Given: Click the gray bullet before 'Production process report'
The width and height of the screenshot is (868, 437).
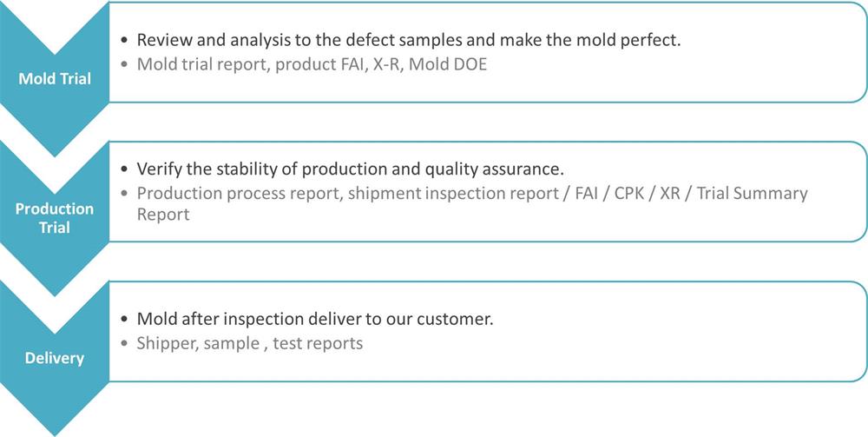Looking at the screenshot, I should click(125, 194).
